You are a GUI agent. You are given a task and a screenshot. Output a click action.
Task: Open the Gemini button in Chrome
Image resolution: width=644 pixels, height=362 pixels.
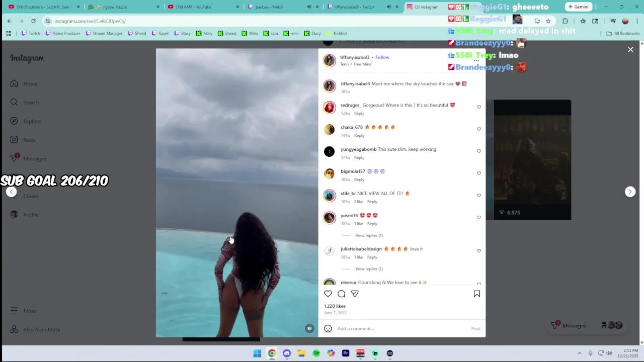point(578,7)
